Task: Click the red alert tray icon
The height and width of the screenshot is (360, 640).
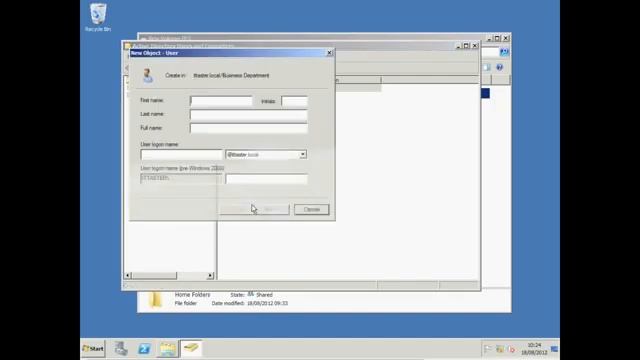Action: click(512, 349)
